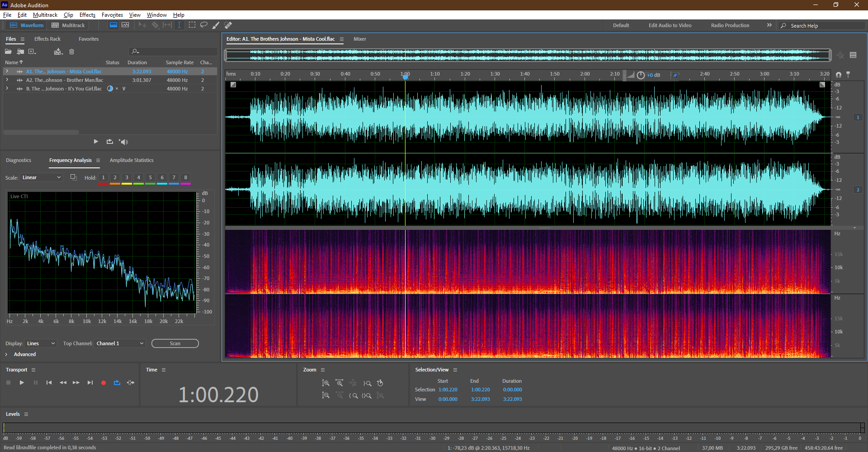Switch to the Diagnostics tab
Image resolution: width=868 pixels, height=452 pixels.
click(19, 160)
